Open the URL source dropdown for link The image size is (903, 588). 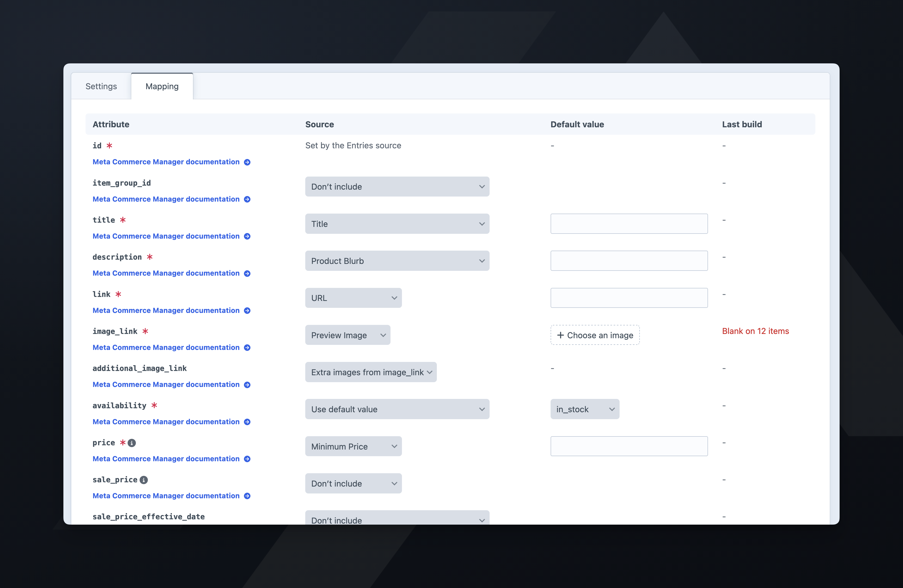[353, 298]
